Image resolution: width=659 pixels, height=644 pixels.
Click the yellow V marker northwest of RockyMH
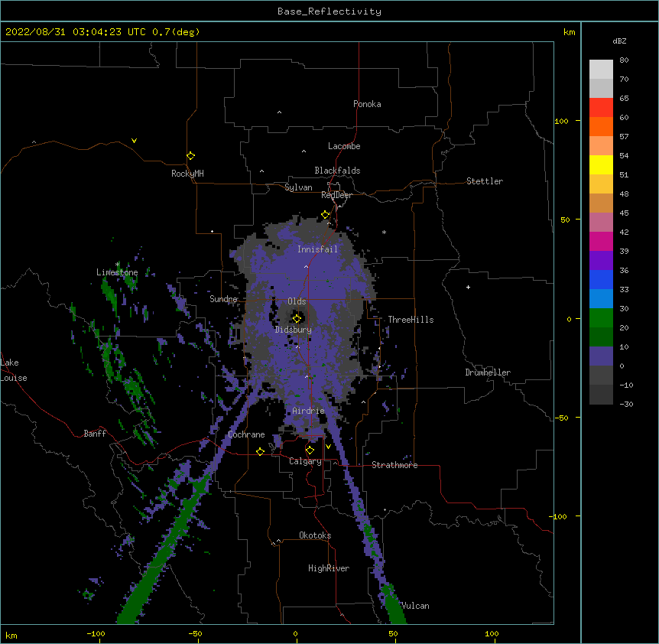[x=134, y=141]
